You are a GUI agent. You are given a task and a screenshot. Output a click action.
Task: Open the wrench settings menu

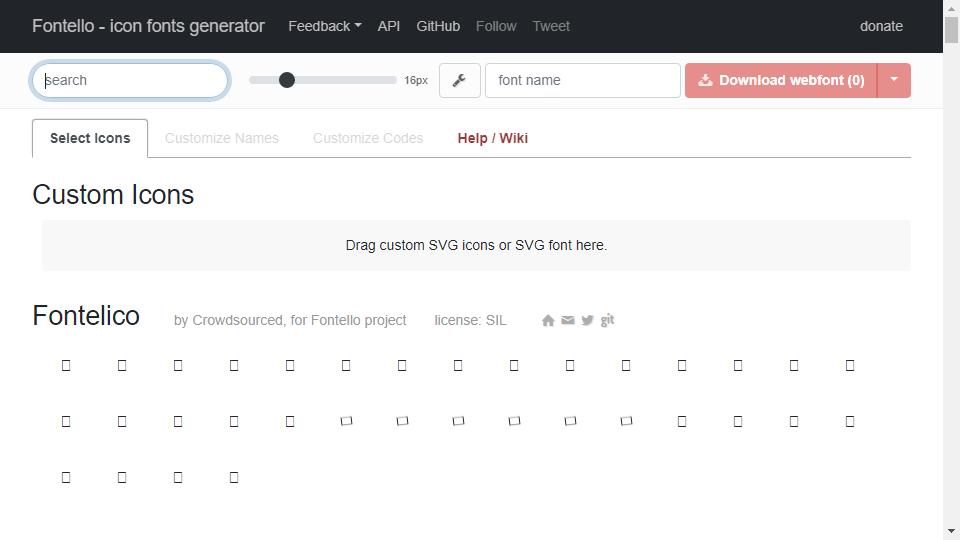(x=459, y=80)
